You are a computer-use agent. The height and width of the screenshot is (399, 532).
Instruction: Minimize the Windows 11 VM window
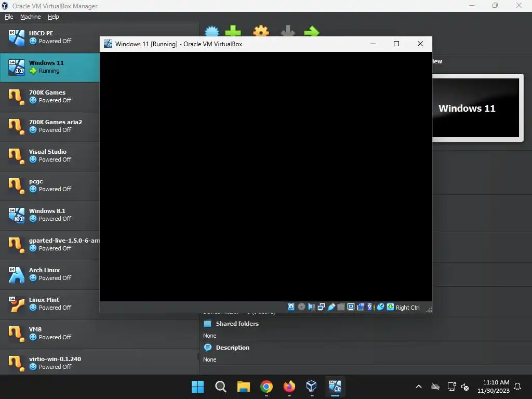click(x=373, y=44)
